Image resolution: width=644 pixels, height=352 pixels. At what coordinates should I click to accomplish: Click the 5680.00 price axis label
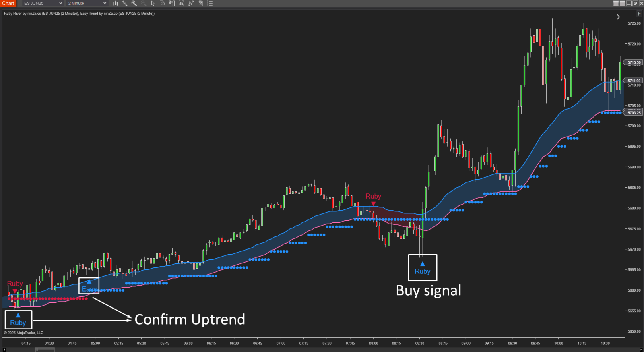[634, 208]
